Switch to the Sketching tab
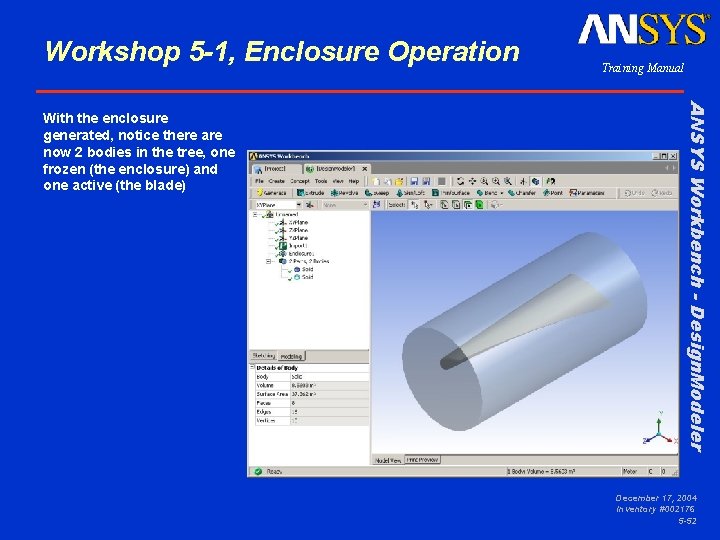The width and height of the screenshot is (720, 540). pos(264,356)
